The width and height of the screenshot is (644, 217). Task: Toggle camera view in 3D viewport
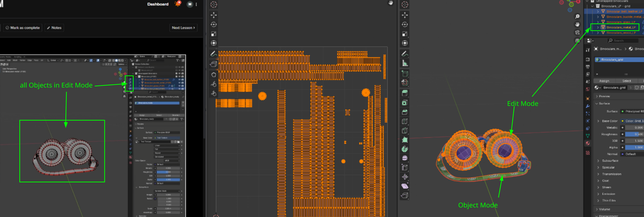[x=578, y=32]
